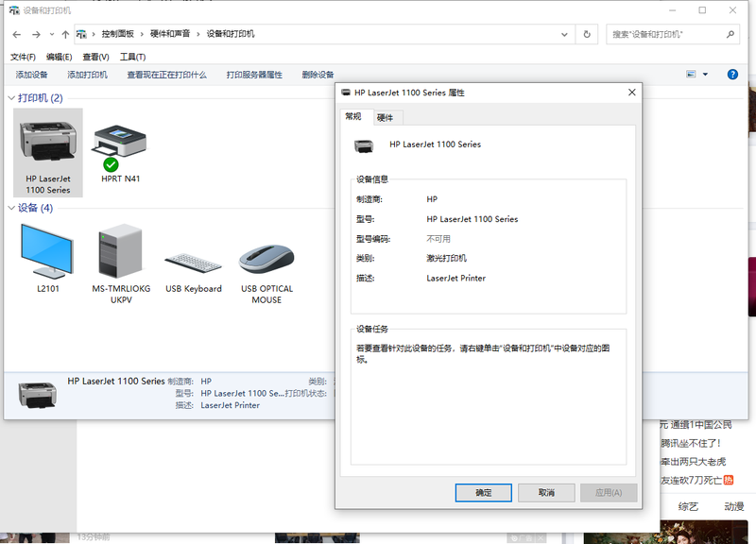Click 打印服务器属性 in toolbar
This screenshot has width=756, height=544.
(x=254, y=75)
